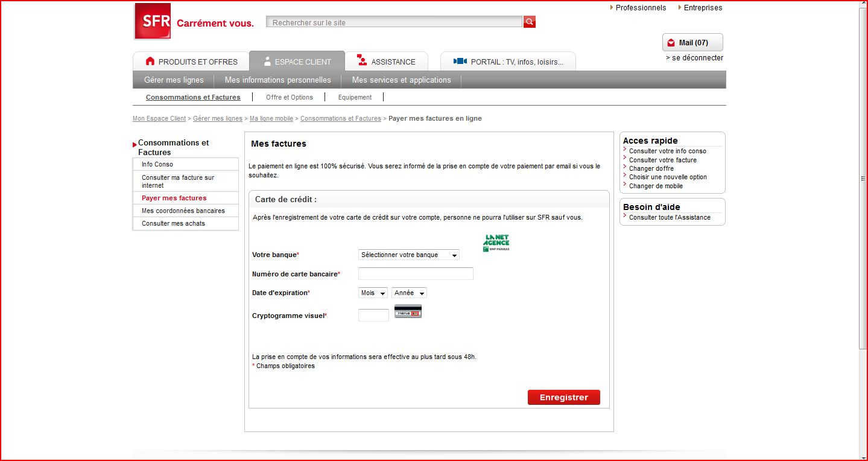This screenshot has width=868, height=461.
Task: Open the Mois expiration dropdown
Action: tap(373, 293)
